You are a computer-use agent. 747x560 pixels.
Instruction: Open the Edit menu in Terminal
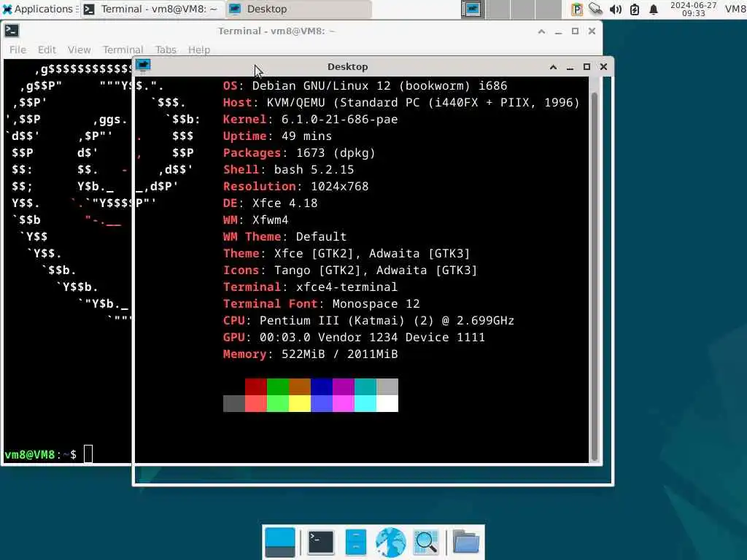pyautogui.click(x=47, y=50)
